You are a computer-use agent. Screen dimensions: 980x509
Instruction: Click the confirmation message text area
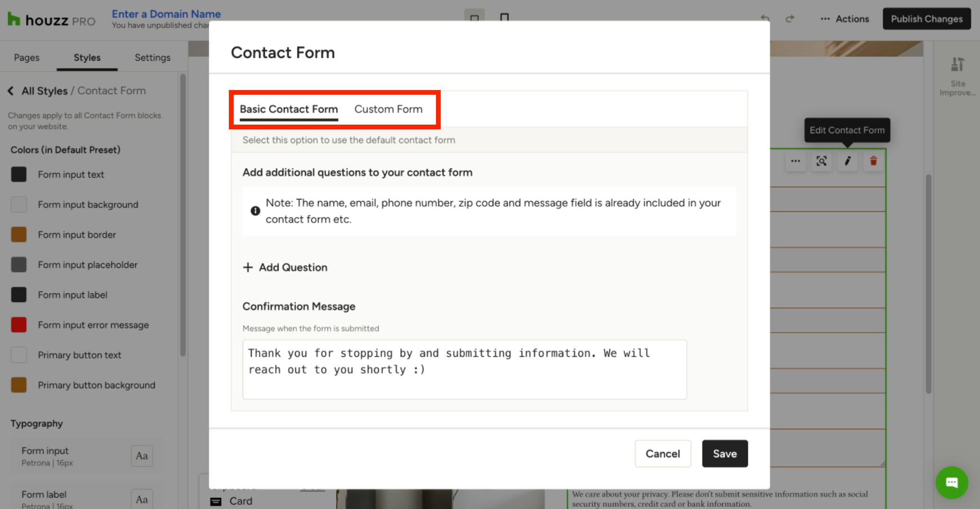464,370
